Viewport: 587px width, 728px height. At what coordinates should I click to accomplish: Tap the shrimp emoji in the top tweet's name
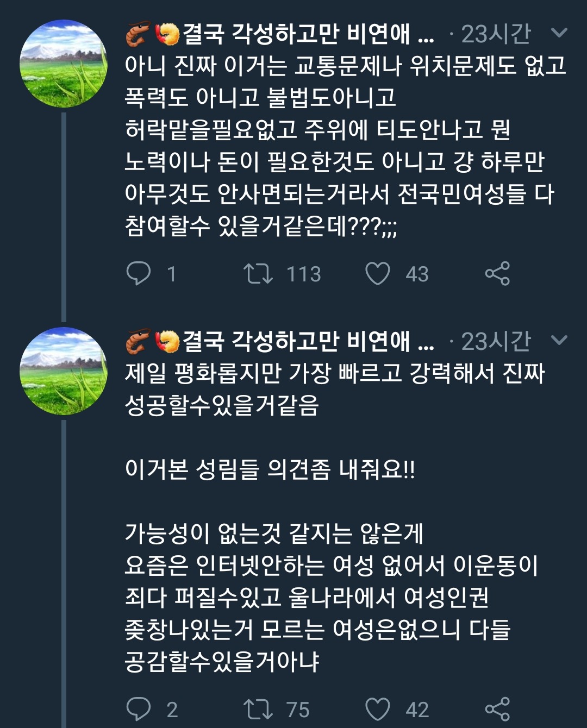point(138,34)
